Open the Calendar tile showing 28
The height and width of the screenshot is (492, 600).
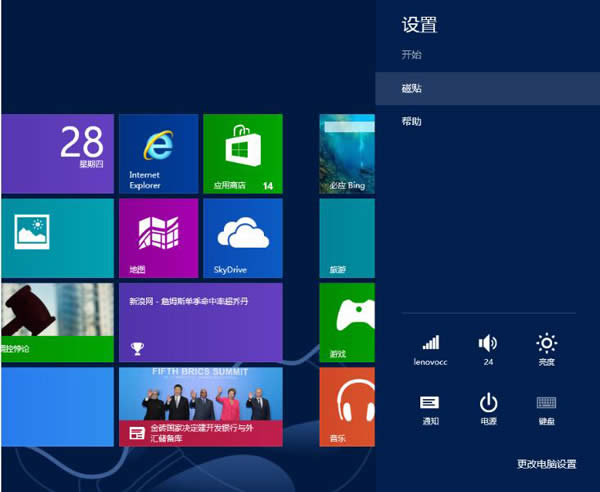tap(57, 154)
